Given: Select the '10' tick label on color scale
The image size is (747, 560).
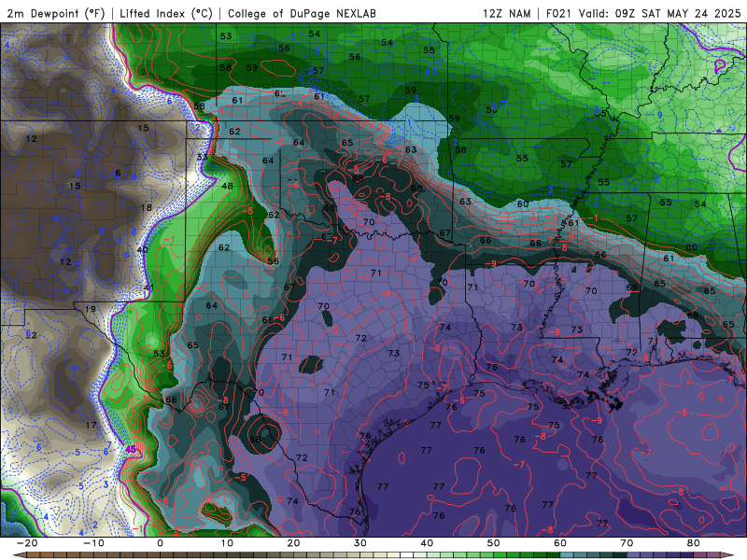Looking at the screenshot, I should pyautogui.click(x=227, y=543).
